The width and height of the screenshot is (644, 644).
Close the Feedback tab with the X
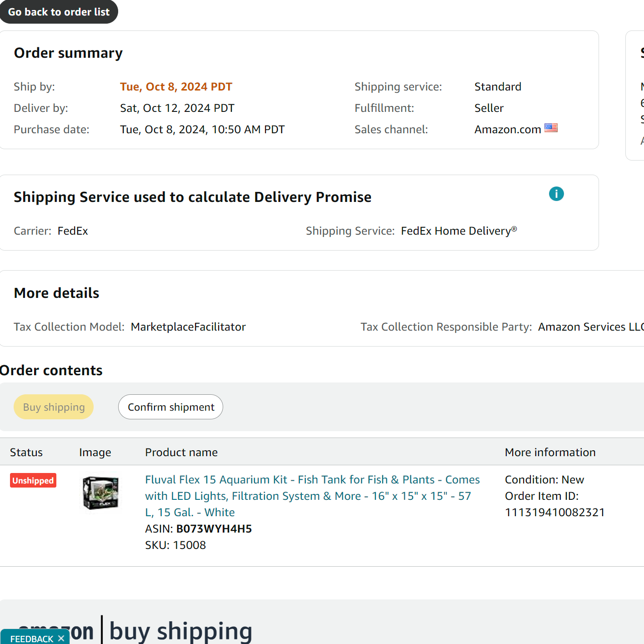click(x=61, y=639)
